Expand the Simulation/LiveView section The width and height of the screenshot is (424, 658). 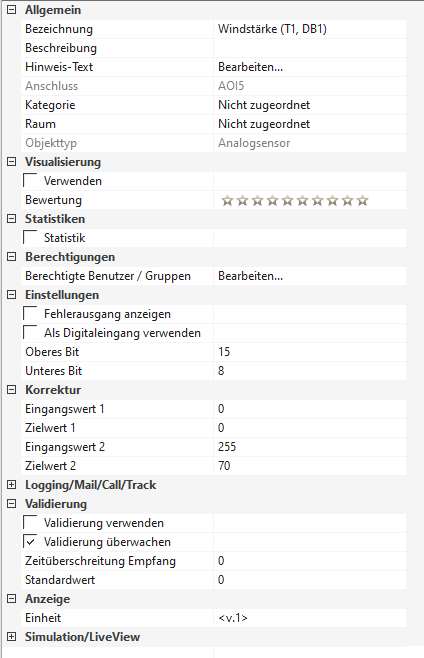(x=12, y=637)
